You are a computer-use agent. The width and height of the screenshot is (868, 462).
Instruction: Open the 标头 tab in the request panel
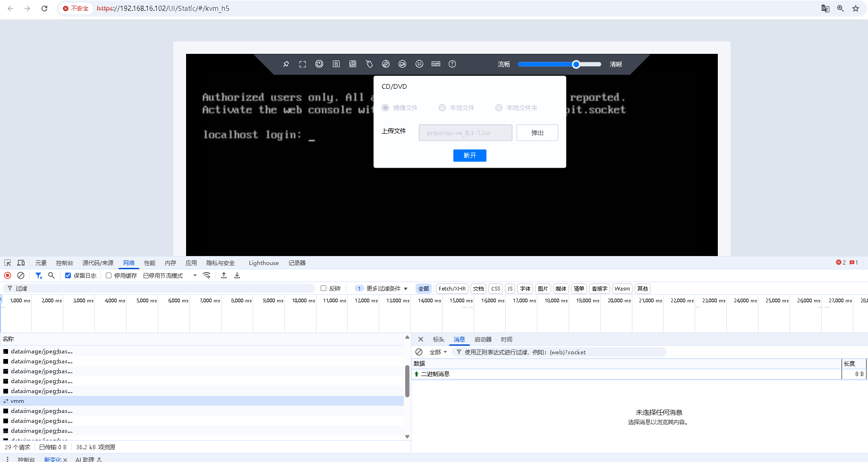(438, 339)
